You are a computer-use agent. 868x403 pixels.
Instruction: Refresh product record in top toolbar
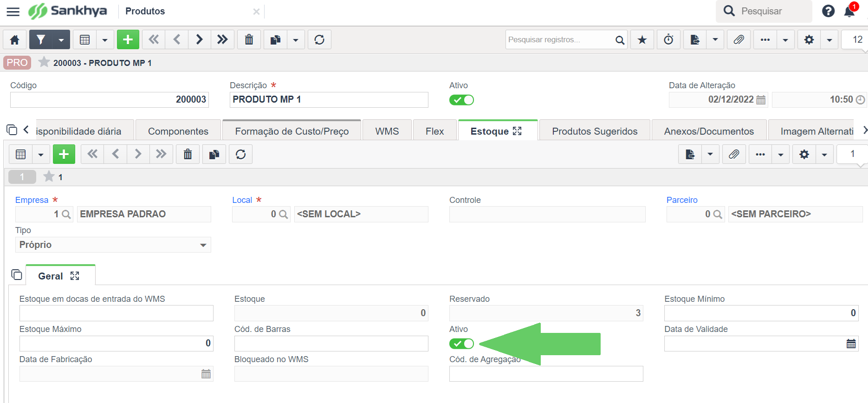(x=319, y=40)
